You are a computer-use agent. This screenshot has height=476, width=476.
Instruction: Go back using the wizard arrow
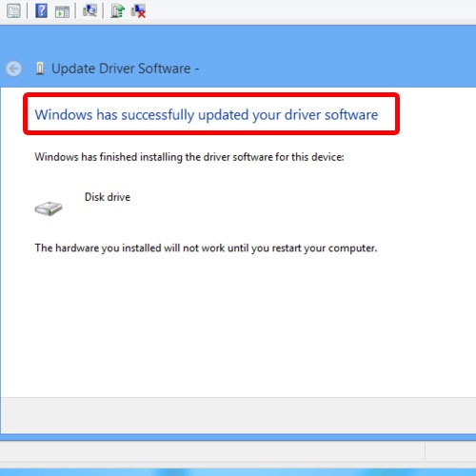14,69
